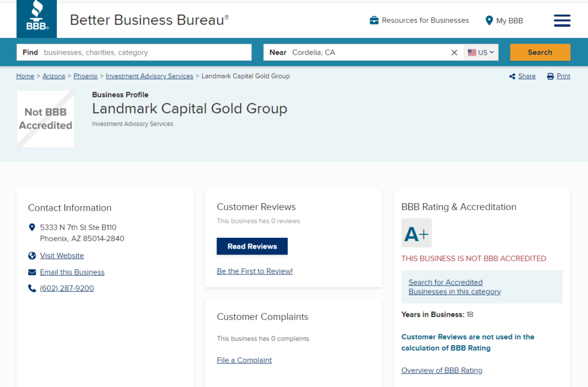Image resolution: width=588 pixels, height=387 pixels.
Task: Click the Read Reviews button
Action: click(252, 246)
